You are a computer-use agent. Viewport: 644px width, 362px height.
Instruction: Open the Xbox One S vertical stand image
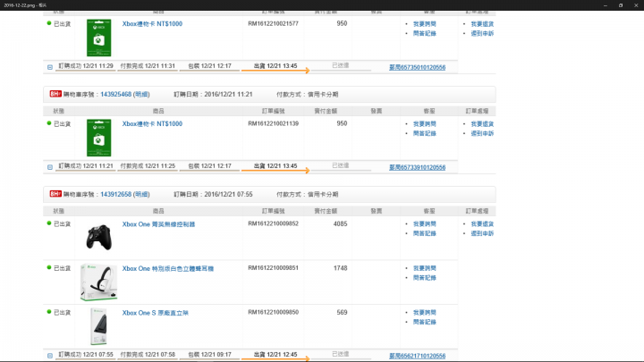click(x=99, y=327)
